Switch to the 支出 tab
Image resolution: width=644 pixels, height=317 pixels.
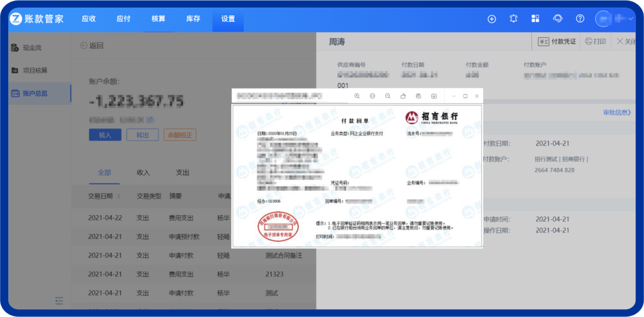[x=182, y=172]
